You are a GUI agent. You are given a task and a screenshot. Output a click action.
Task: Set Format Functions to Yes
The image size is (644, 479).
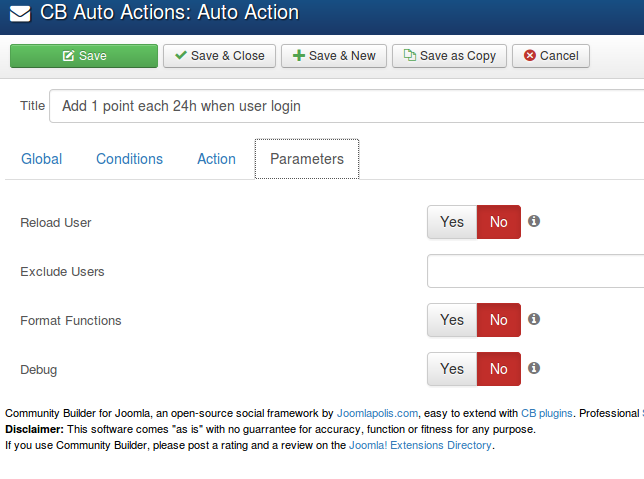tap(452, 320)
